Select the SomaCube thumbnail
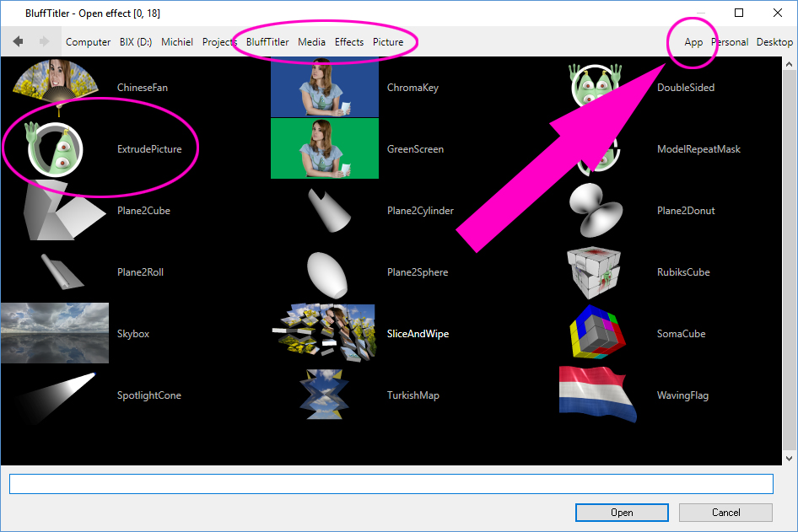The height and width of the screenshot is (532, 798). [597, 332]
